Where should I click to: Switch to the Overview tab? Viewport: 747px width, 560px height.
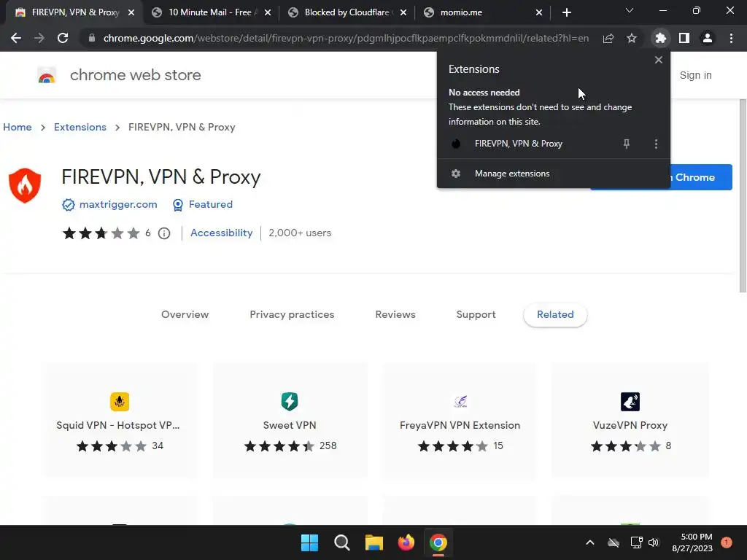(x=185, y=315)
